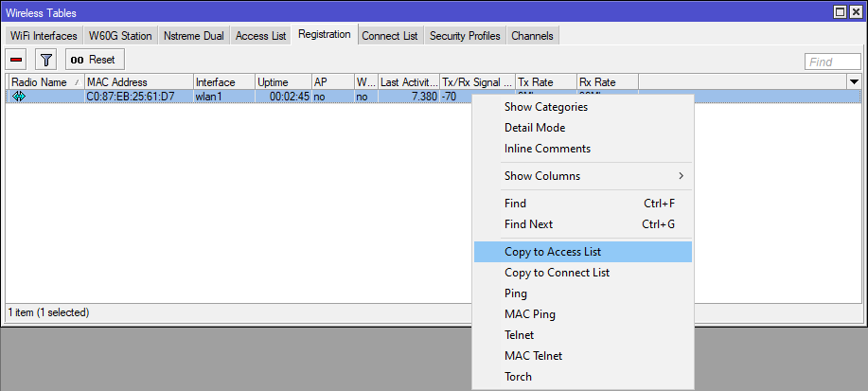
Task: Open the WiFi Interfaces tab
Action: pos(44,36)
